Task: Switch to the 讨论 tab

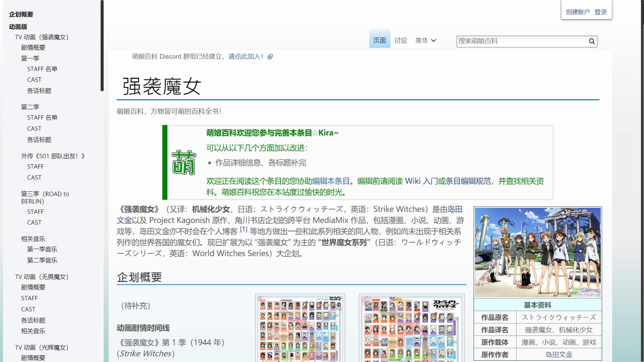Action: pyautogui.click(x=400, y=41)
